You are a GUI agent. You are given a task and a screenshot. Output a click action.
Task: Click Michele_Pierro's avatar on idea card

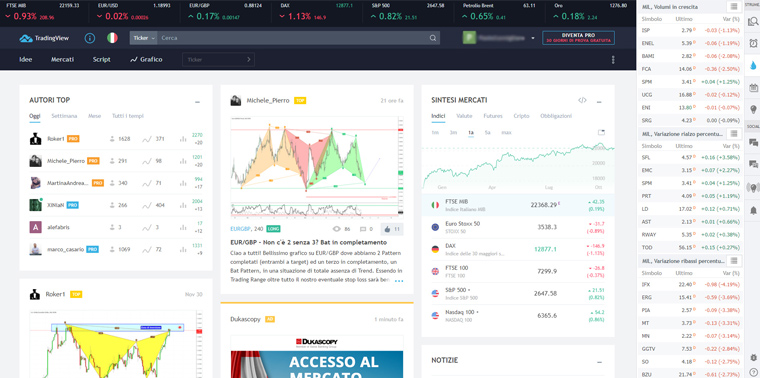(x=236, y=100)
